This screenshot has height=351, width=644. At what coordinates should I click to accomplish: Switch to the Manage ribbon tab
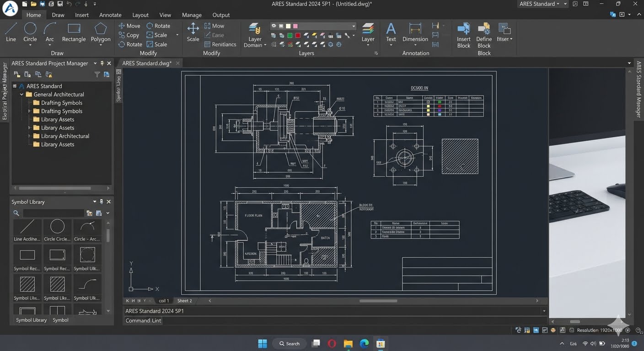192,15
